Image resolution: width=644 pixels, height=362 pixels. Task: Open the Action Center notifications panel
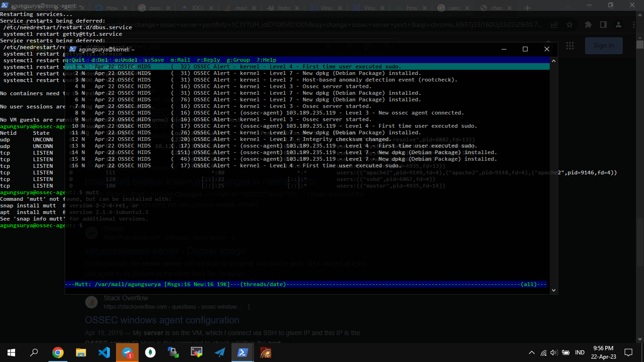[x=628, y=353]
